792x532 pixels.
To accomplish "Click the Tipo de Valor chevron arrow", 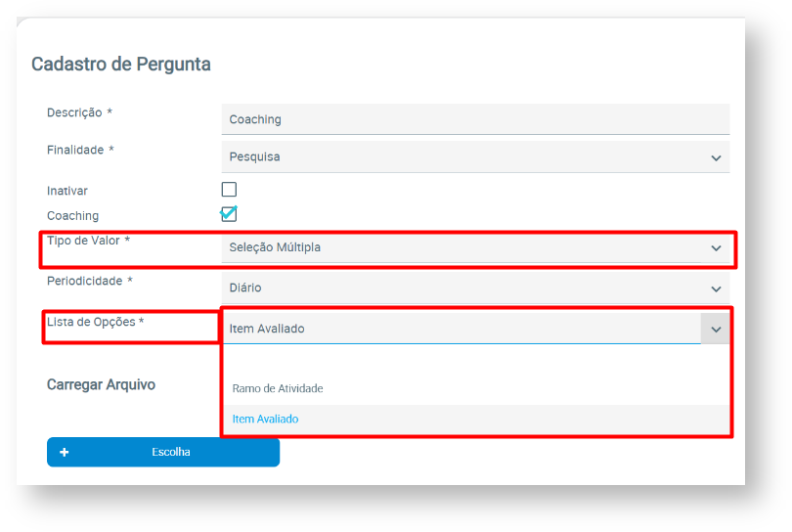I will click(x=716, y=248).
